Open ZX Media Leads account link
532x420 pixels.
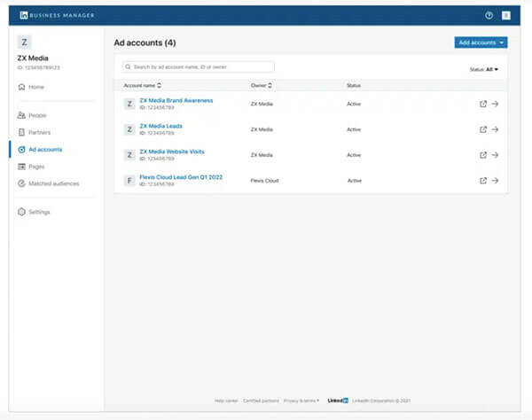160,126
